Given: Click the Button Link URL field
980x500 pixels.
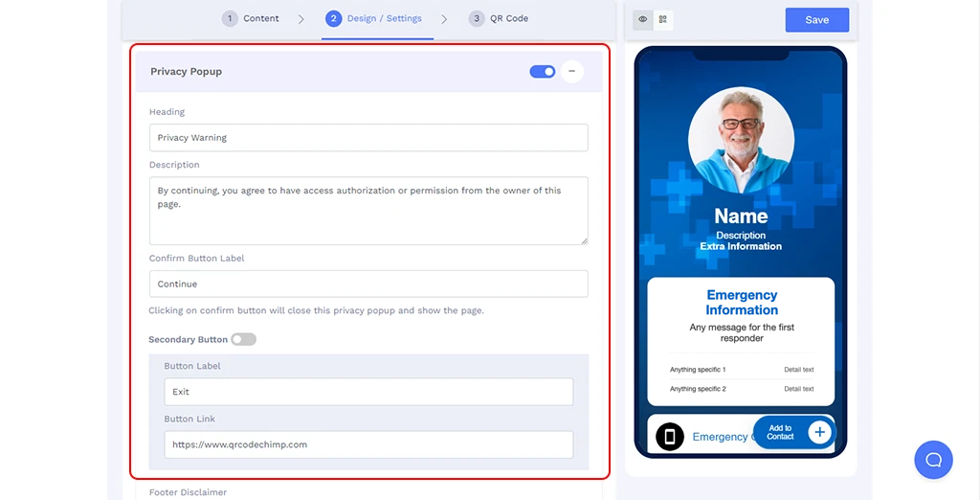Looking at the screenshot, I should [x=368, y=444].
